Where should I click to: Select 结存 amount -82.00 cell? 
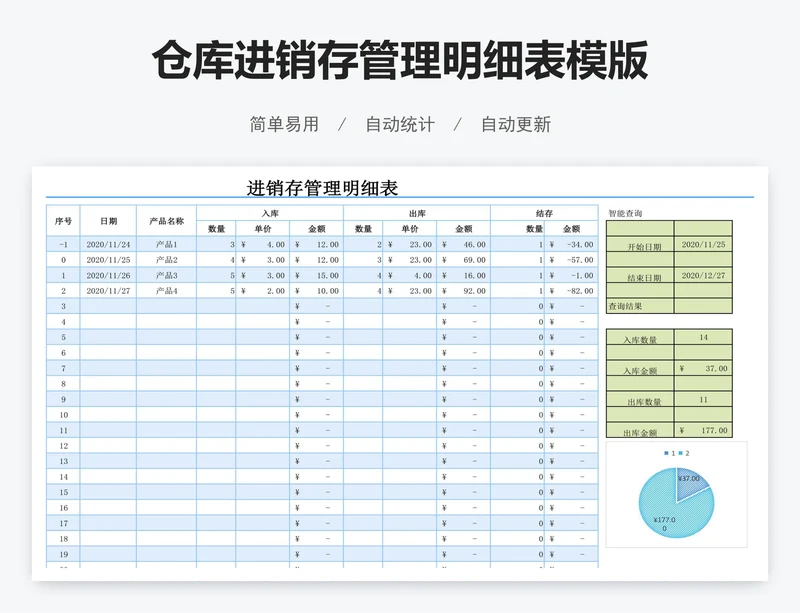(571, 291)
